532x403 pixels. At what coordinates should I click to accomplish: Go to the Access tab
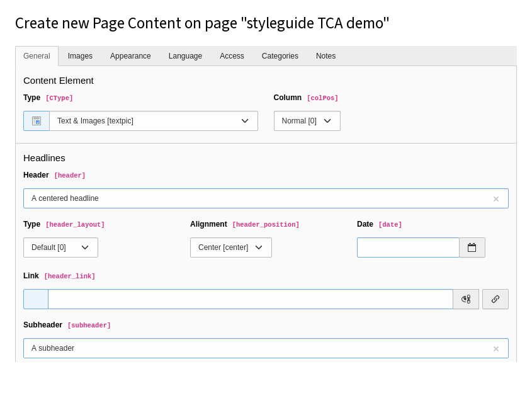click(x=232, y=56)
